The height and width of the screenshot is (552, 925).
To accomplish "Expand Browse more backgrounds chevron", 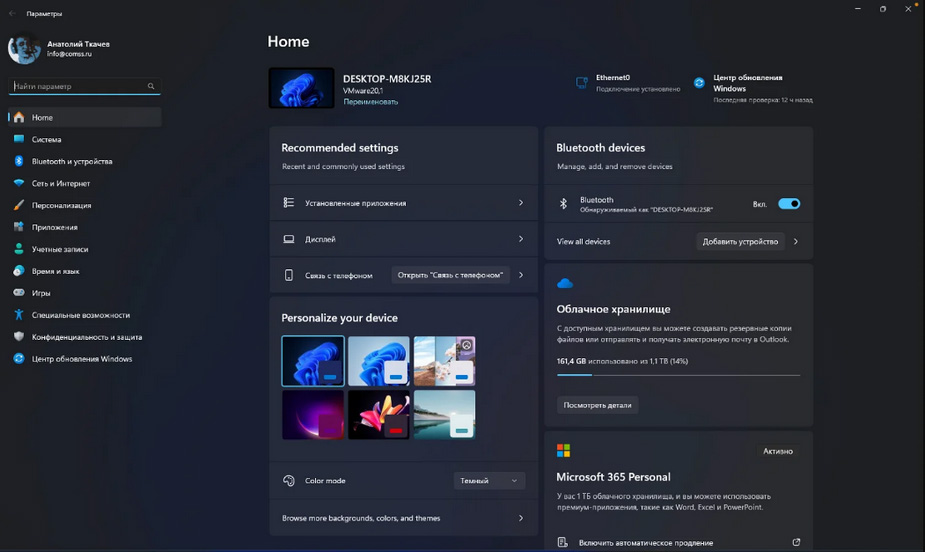I will 521,518.
